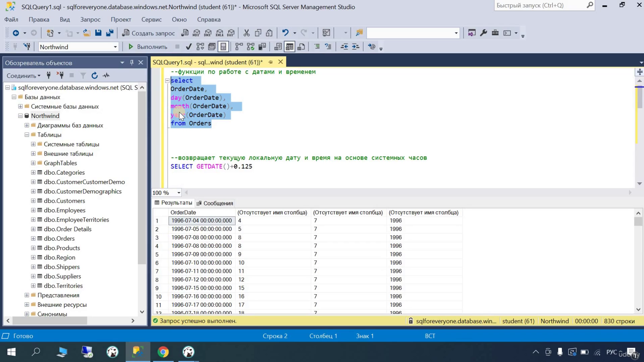Click the Parse query checkmark icon

[189, 47]
